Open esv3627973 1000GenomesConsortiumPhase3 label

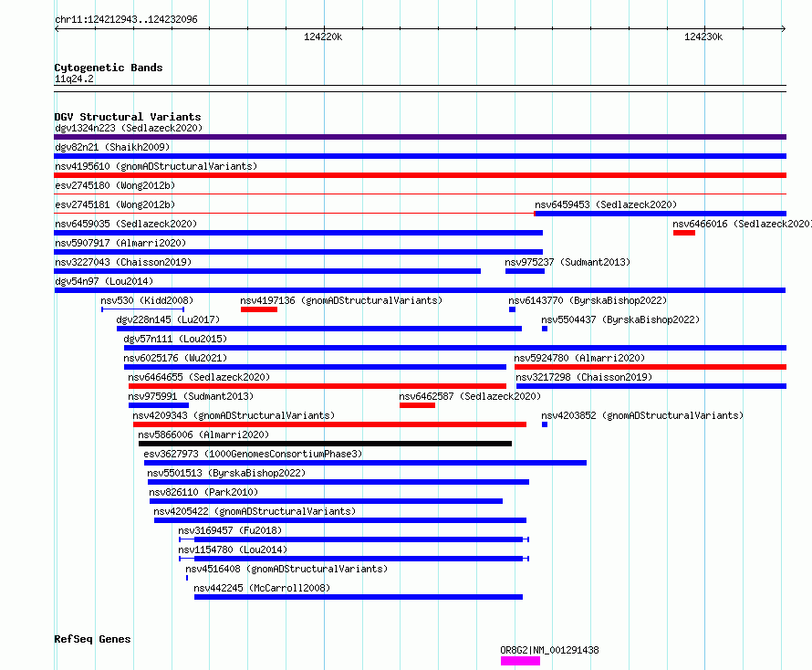pyautogui.click(x=254, y=454)
